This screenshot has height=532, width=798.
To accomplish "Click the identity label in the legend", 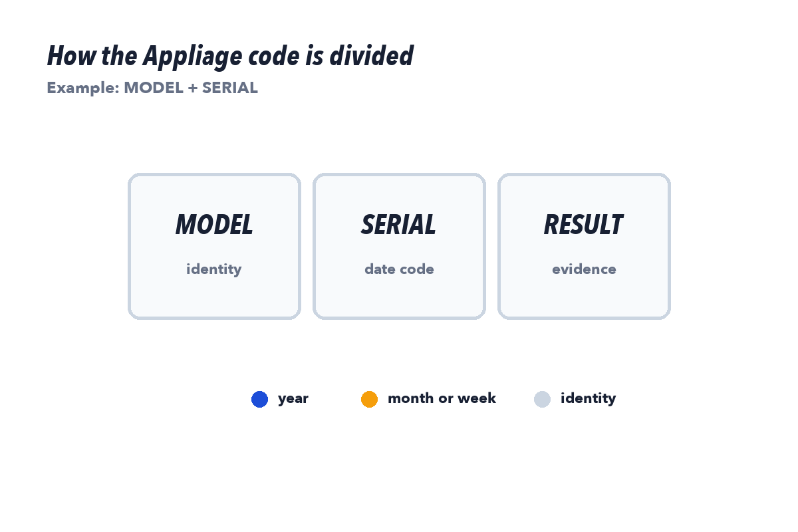I will coord(588,398).
